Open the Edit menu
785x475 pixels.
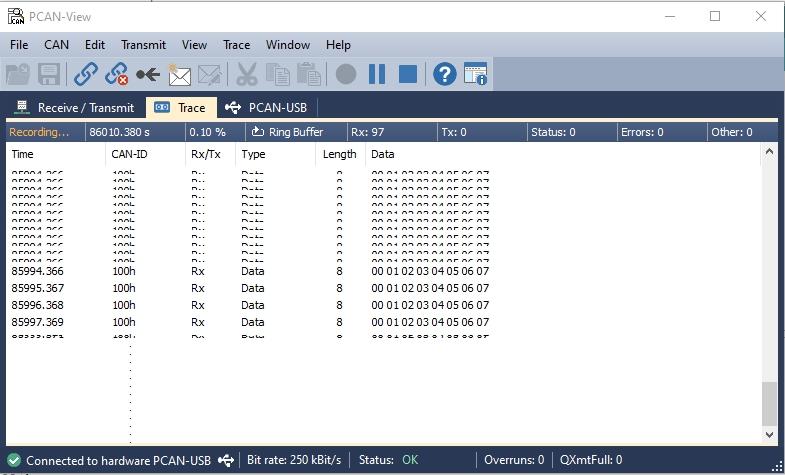coord(95,45)
